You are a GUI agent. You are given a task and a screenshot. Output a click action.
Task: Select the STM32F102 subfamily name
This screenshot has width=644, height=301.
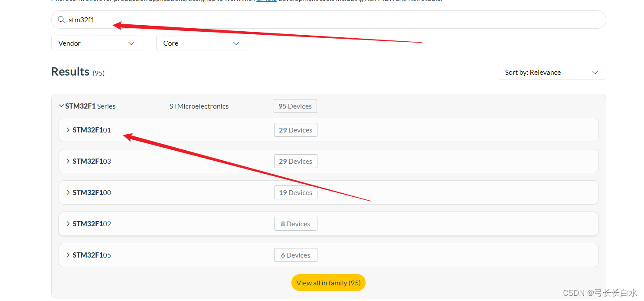click(92, 224)
